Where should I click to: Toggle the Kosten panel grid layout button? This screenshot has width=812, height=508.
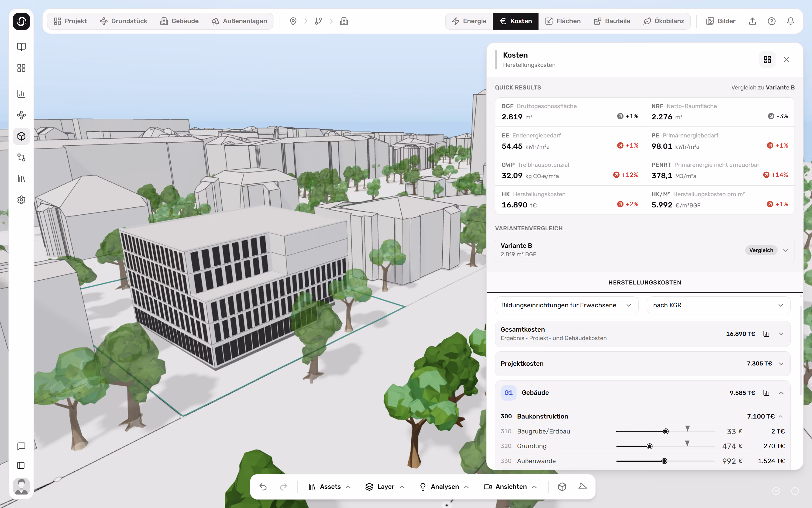click(767, 60)
